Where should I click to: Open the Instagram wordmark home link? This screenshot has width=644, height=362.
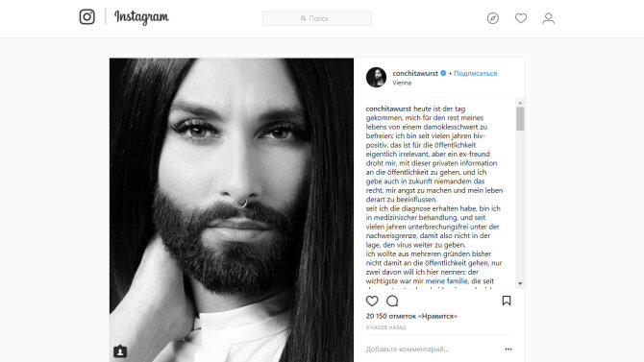click(141, 17)
